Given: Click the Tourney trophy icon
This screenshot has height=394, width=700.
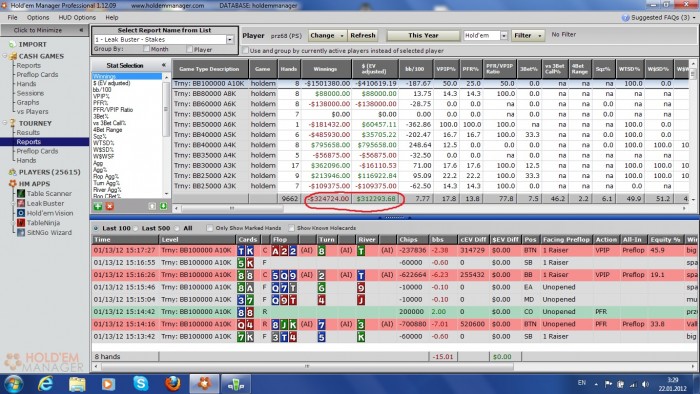Looking at the screenshot, I should (x=12, y=123).
